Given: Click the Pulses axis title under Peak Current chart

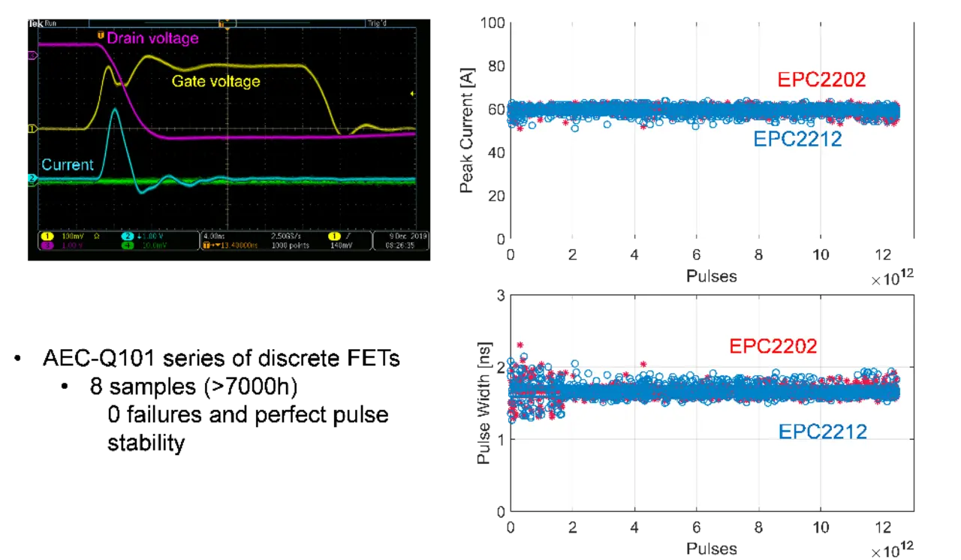Looking at the screenshot, I should click(x=711, y=276).
